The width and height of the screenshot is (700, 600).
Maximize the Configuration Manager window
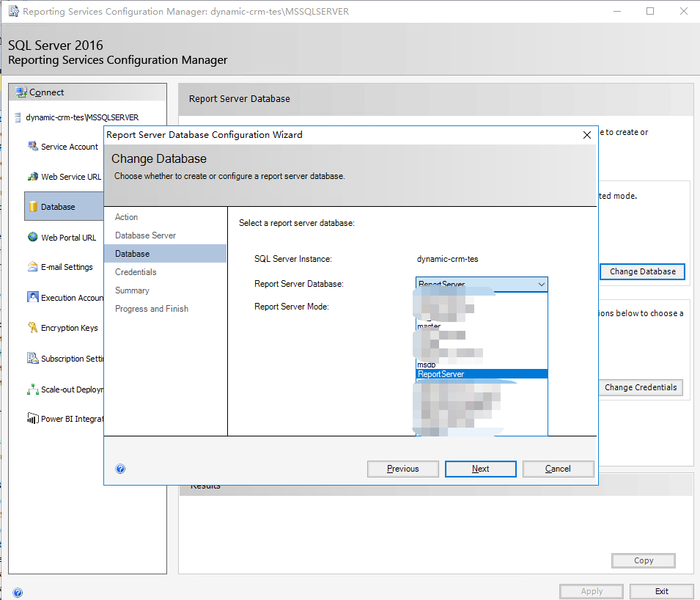click(x=650, y=11)
